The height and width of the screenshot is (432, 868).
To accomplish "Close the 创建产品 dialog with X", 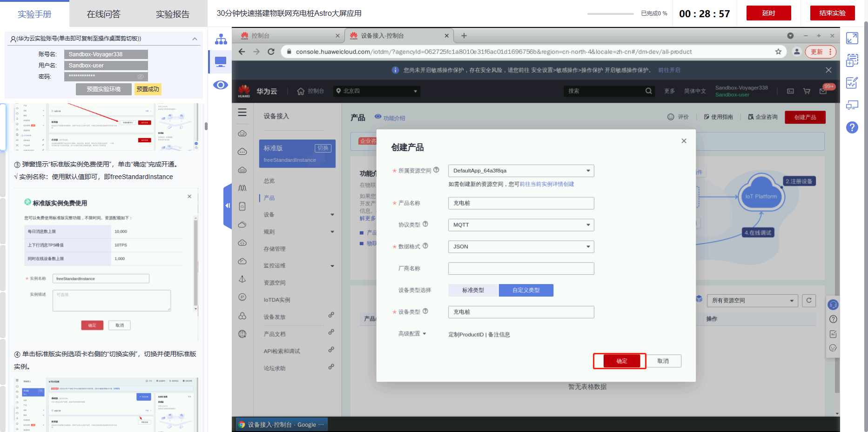I will (684, 141).
